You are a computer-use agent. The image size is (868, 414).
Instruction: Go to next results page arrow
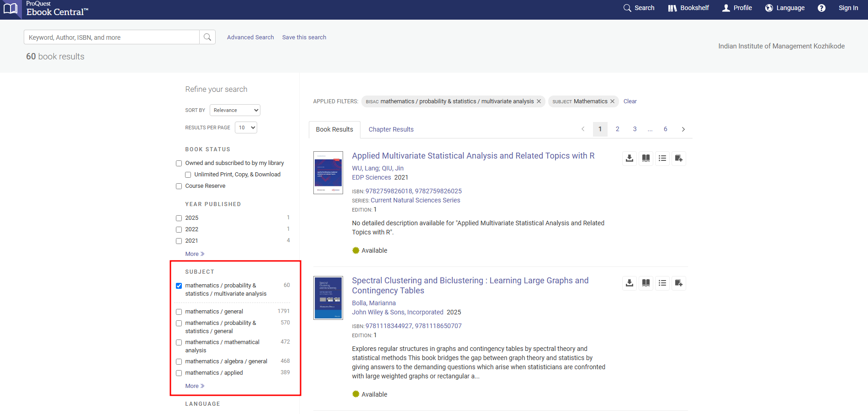point(683,129)
